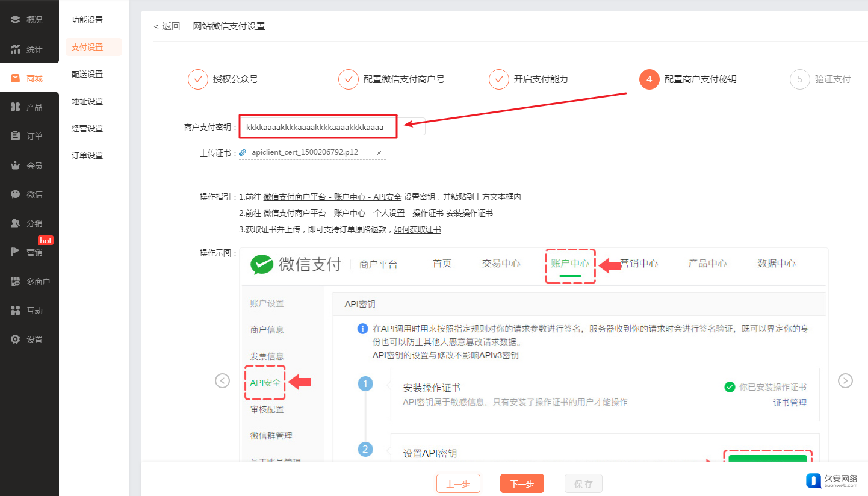Click the paperclip icon next to the certificate
Screen dimensions: 868x496
243,153
